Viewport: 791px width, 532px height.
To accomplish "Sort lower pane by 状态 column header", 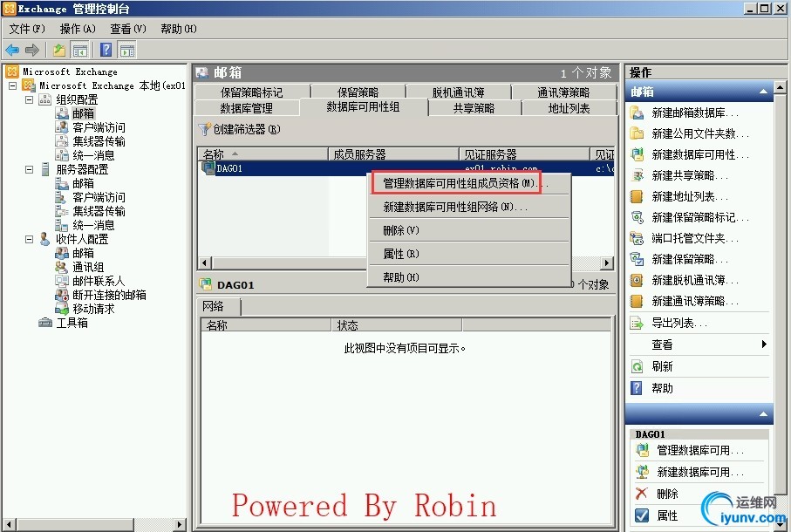I will [397, 325].
